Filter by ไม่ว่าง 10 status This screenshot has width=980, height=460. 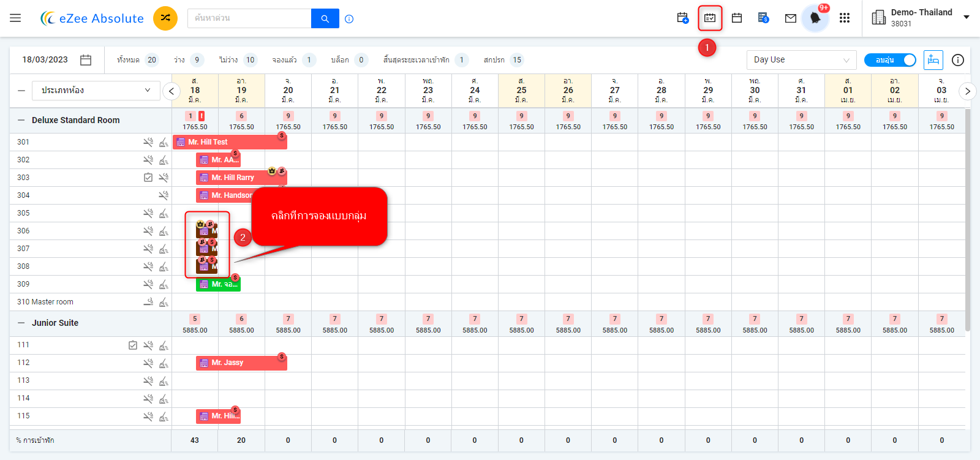238,60
